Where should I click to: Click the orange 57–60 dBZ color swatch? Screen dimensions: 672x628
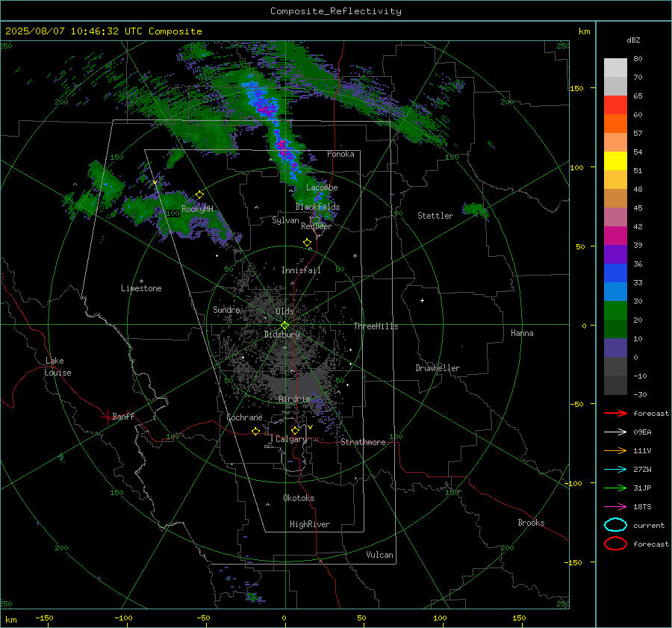coord(615,123)
